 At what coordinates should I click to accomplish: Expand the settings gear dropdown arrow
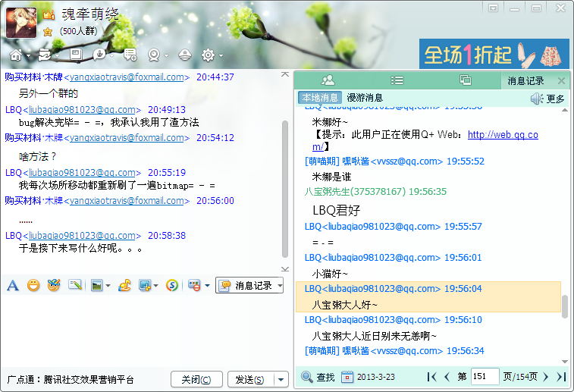[x=221, y=56]
